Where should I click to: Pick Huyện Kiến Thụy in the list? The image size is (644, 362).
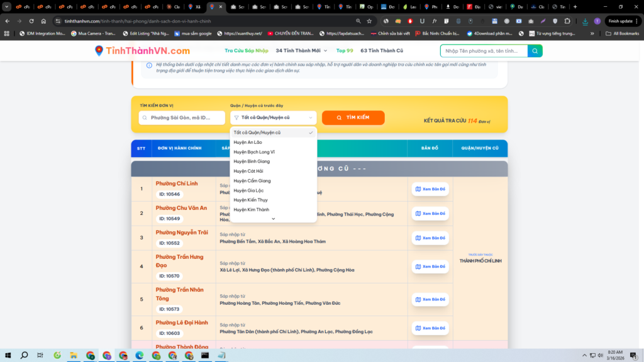click(x=250, y=200)
